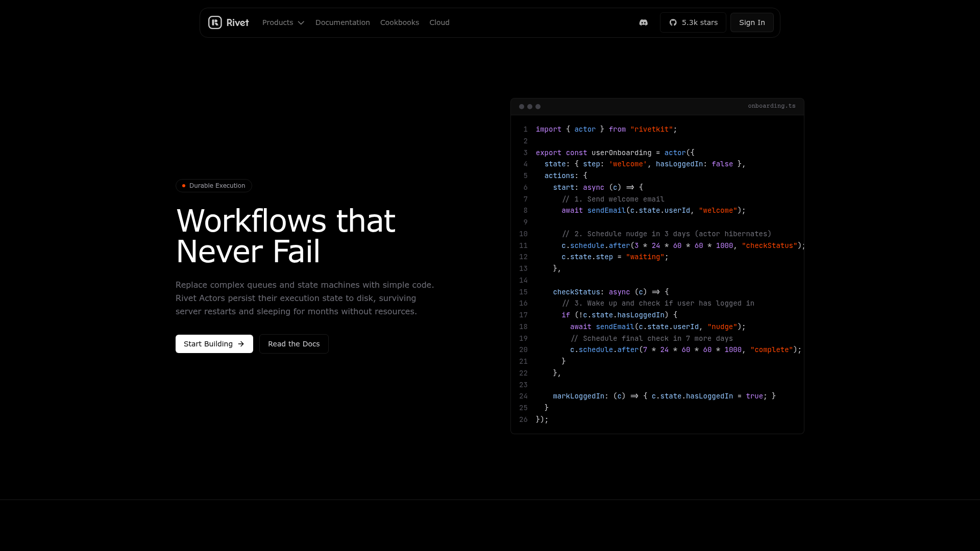This screenshot has height=551, width=980.
Task: Click the GitHub icon in stars button
Action: [673, 22]
